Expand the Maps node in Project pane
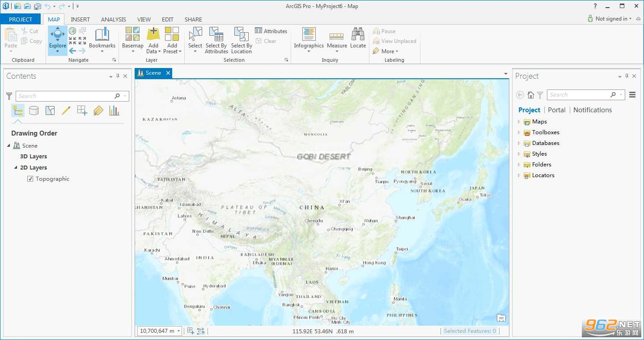 tap(519, 122)
